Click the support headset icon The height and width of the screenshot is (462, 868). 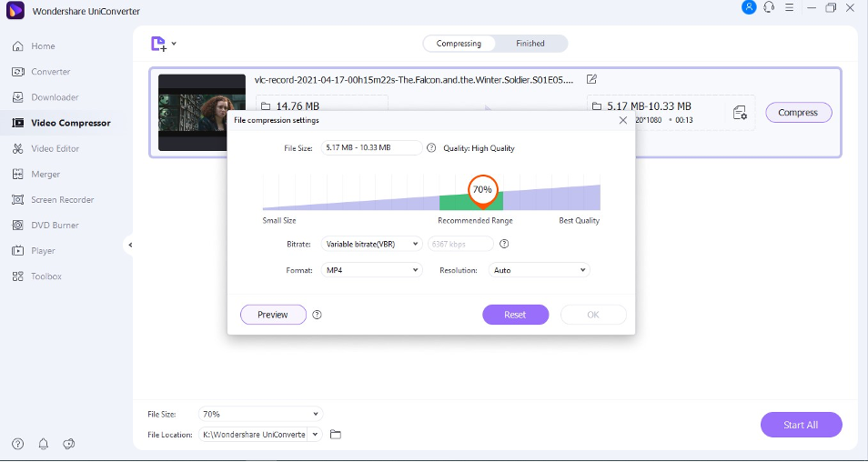[768, 8]
